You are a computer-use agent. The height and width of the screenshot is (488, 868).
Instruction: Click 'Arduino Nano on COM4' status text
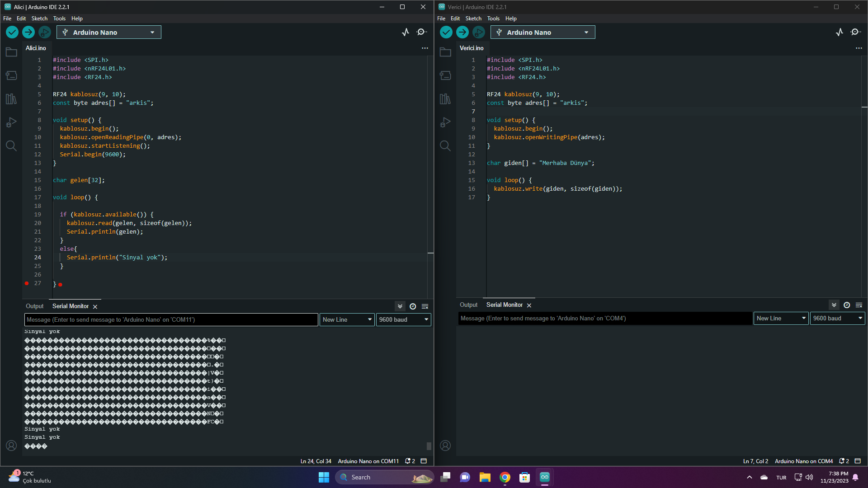click(x=804, y=461)
